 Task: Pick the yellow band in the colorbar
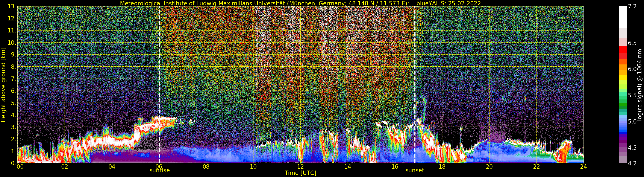point(623,78)
